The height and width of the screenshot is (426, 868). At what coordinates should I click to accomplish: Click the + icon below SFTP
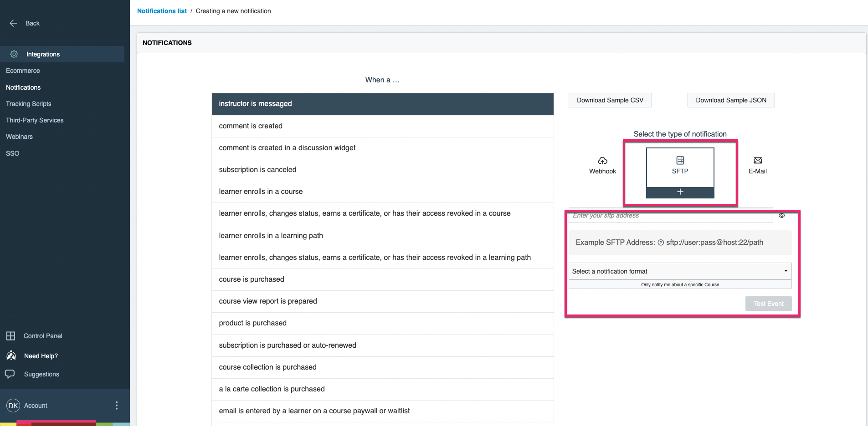pos(679,192)
